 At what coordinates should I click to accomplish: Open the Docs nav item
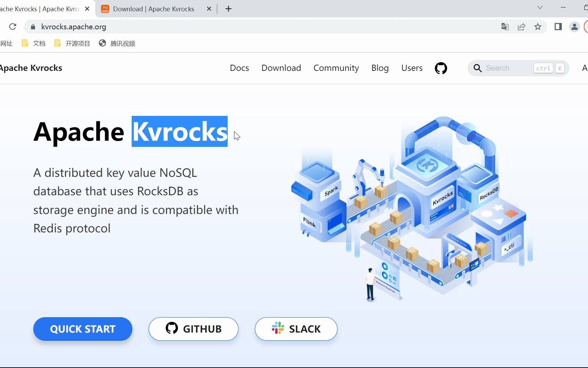pyautogui.click(x=240, y=68)
